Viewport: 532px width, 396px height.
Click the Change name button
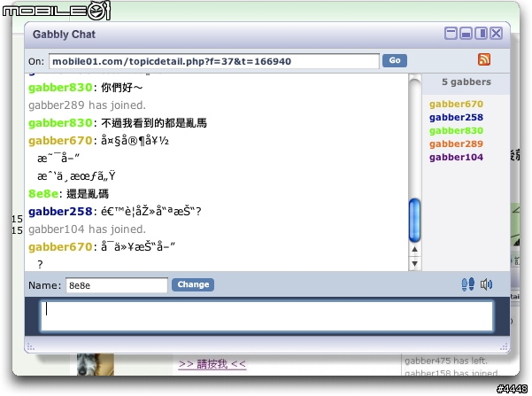(x=193, y=284)
